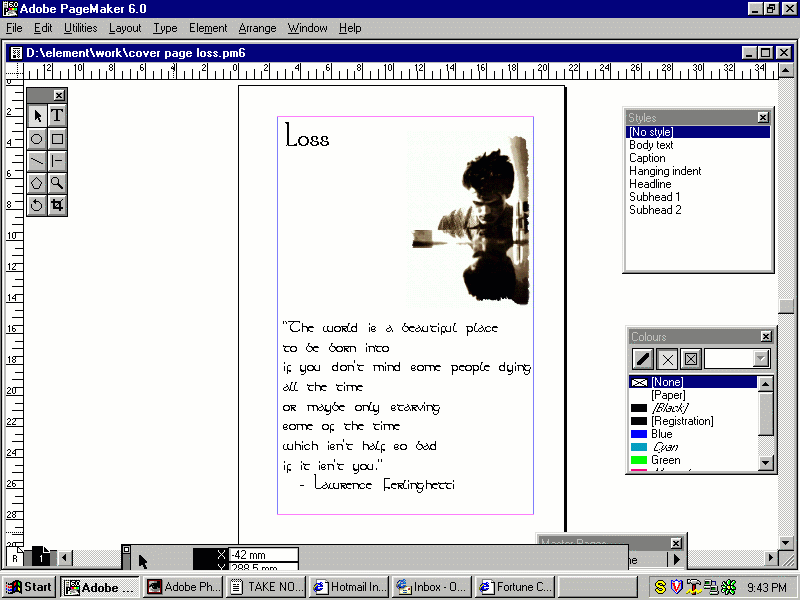
Task: Toggle the Stroke button in Colours palette
Action: click(644, 359)
